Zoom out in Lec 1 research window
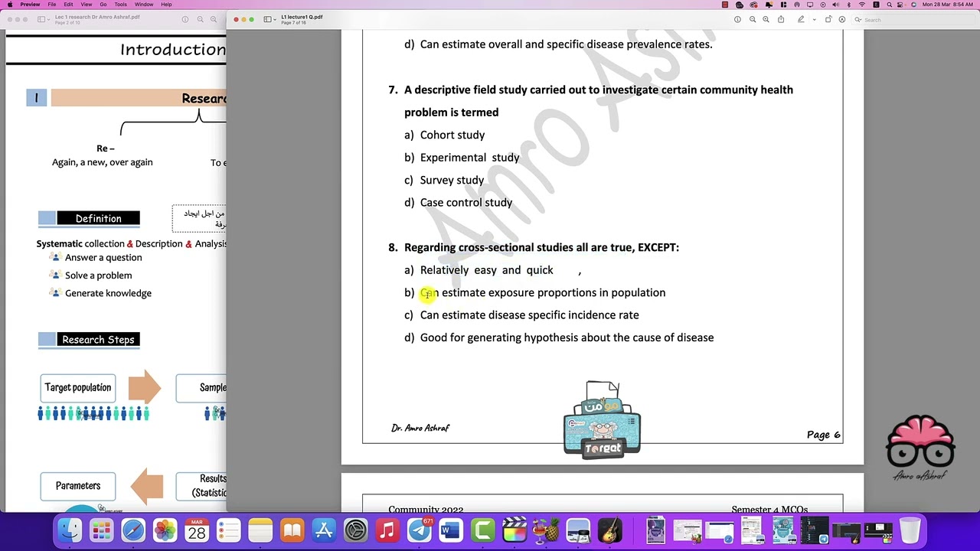Image resolution: width=980 pixels, height=551 pixels. click(x=200, y=19)
